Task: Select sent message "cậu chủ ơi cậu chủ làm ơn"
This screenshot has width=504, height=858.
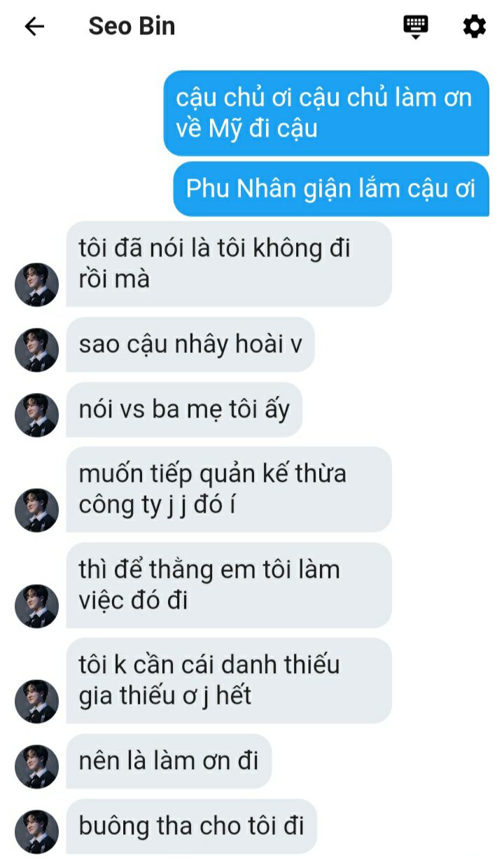Action: 326,113
